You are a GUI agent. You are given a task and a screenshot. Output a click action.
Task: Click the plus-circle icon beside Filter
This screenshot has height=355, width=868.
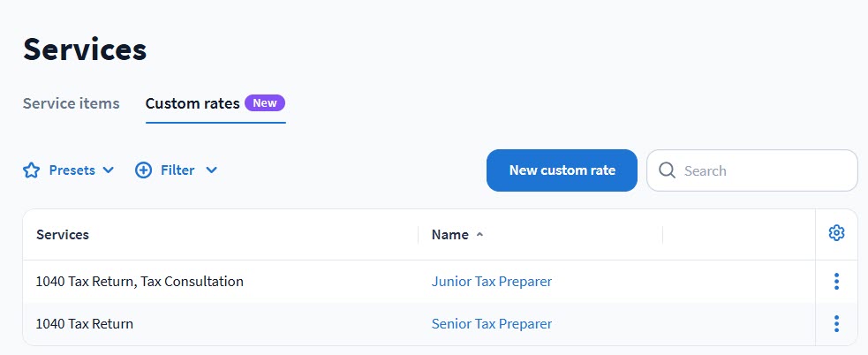[x=143, y=170]
